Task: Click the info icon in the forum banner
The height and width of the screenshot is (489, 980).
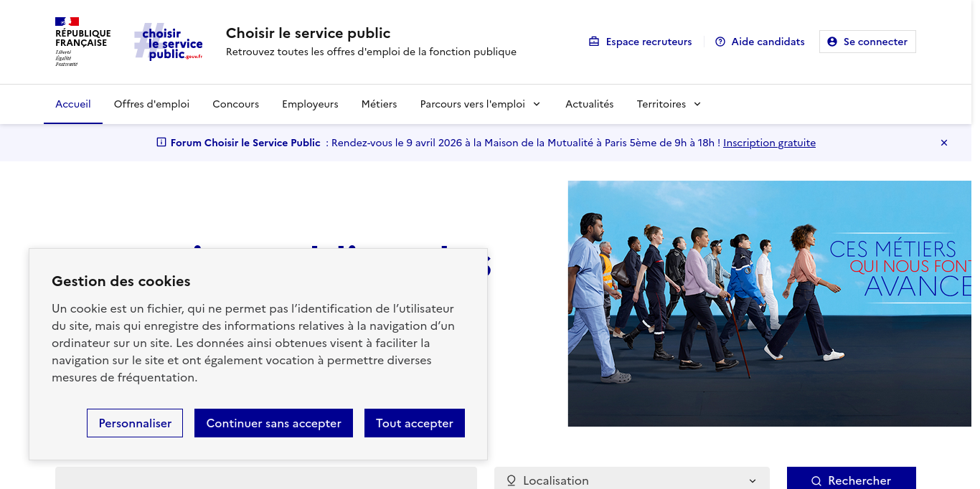Action: (x=161, y=143)
